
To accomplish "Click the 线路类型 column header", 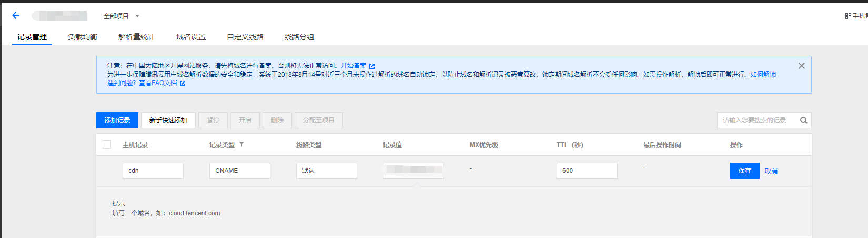I will pyautogui.click(x=309, y=145).
